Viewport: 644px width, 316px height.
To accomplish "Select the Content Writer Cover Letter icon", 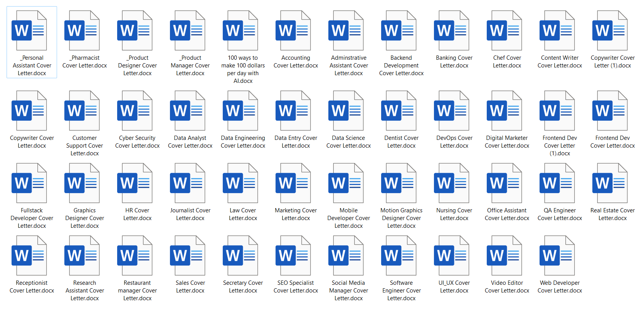I will tap(557, 30).
